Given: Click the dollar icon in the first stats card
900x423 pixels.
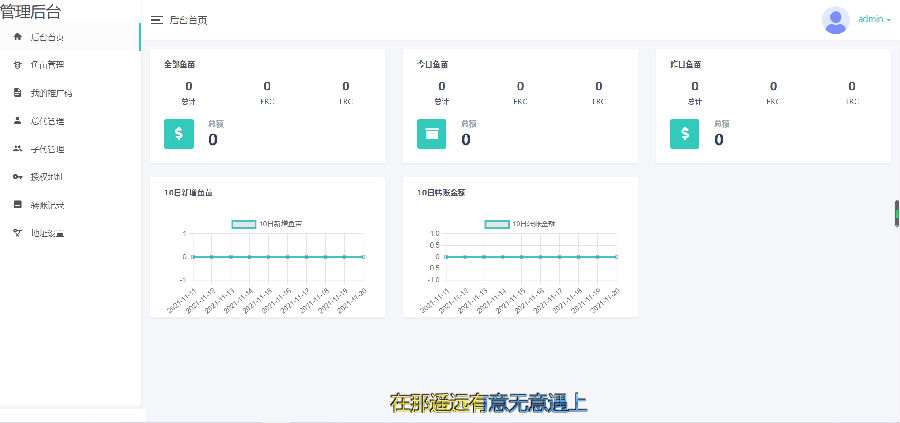Looking at the screenshot, I should coord(179,134).
